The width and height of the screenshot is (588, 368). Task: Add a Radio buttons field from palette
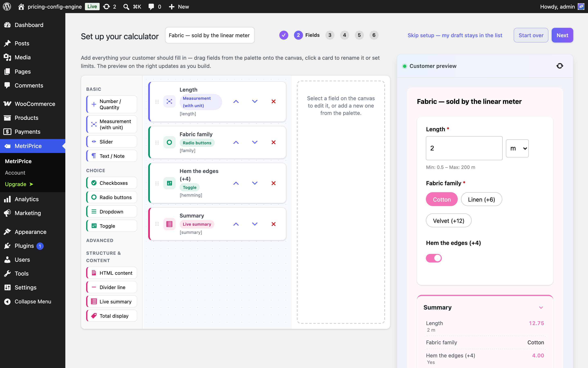pos(112,197)
